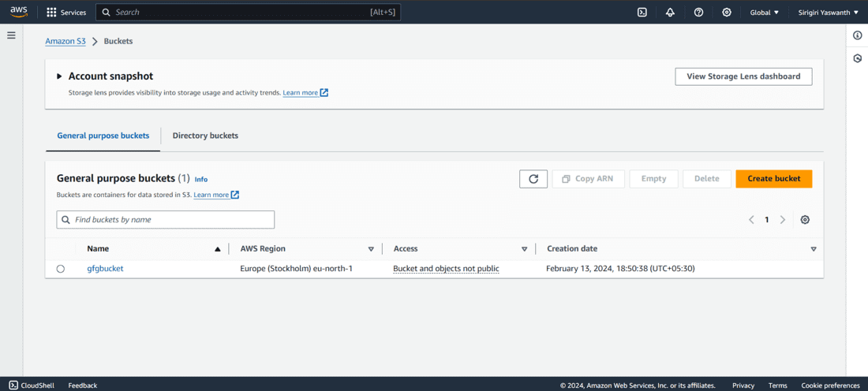
Task: Click external link icon after Storage lens Learn more
Action: pos(324,92)
